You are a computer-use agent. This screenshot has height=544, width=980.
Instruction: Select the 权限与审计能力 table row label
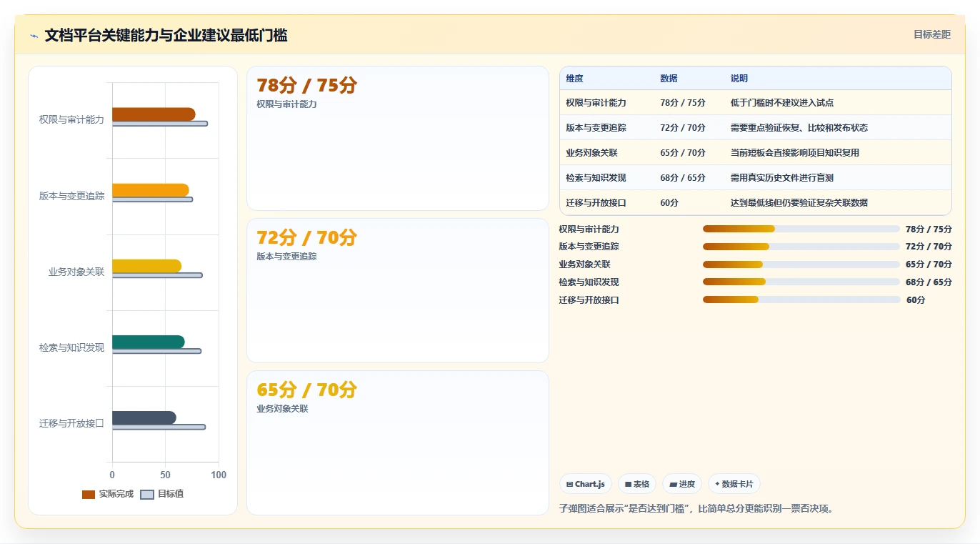point(596,103)
